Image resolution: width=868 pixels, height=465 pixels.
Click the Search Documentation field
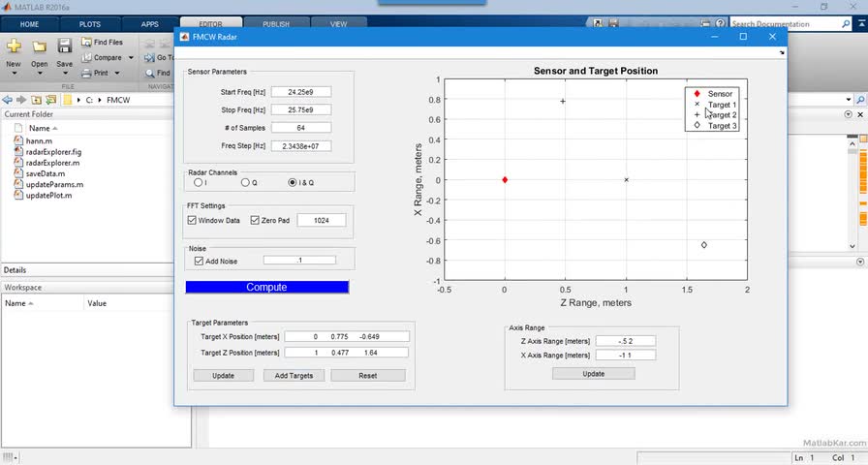(786, 24)
